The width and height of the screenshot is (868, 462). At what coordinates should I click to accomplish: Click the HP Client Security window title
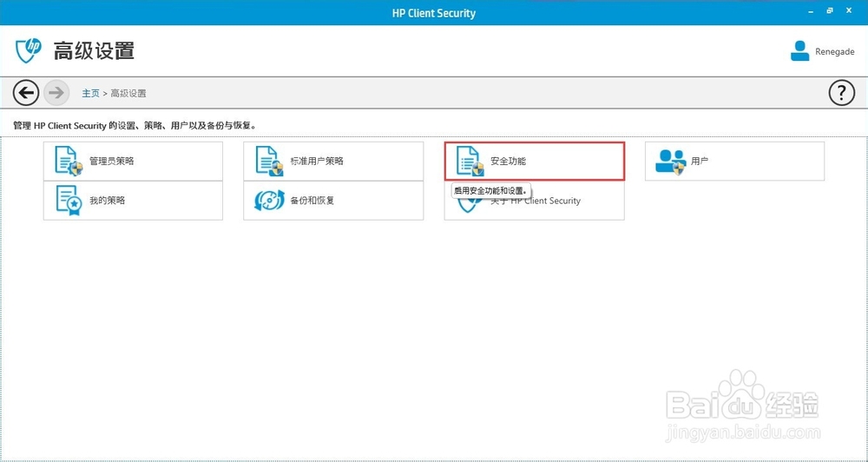(x=434, y=13)
